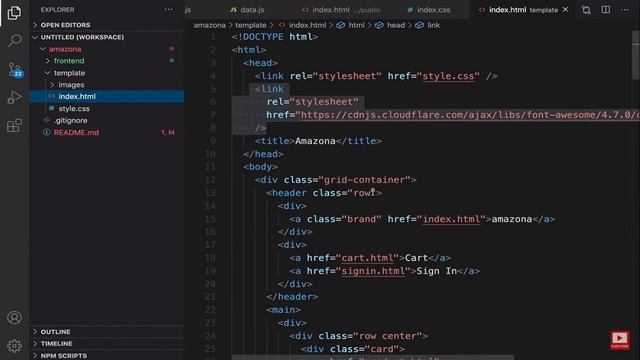Switch to the data.js tab
This screenshot has width=640, height=360.
247,9
